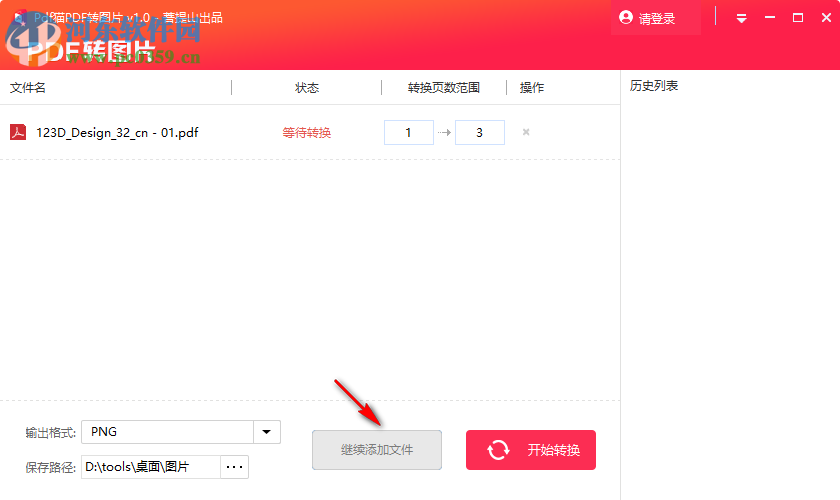840x500 pixels.
Task: Click the 操作 column header
Action: (532, 88)
